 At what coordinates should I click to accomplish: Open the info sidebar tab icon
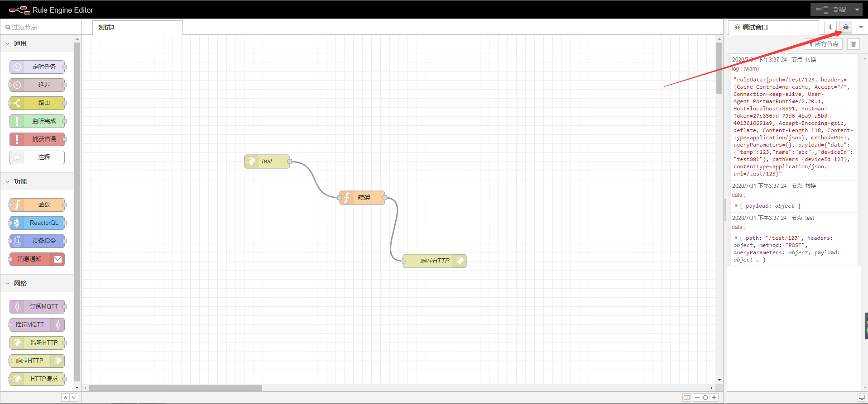(830, 27)
